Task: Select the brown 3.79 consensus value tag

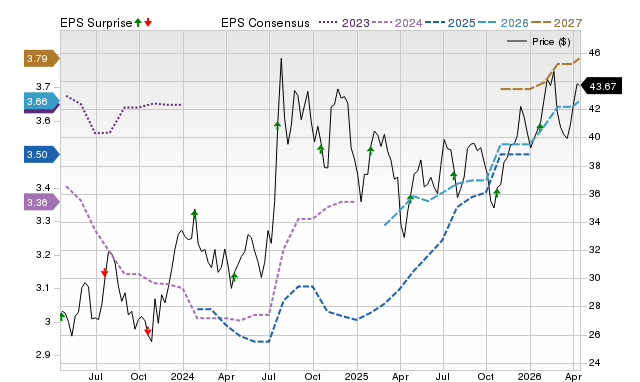Action: pyautogui.click(x=42, y=59)
